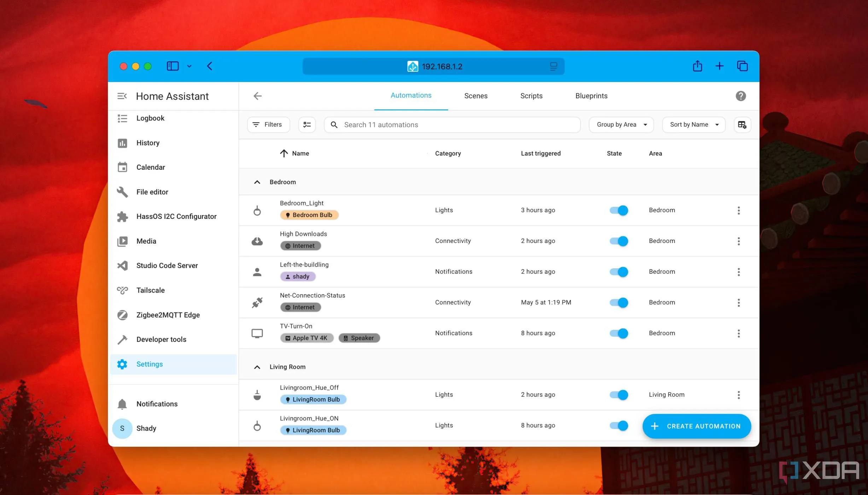Open Zigbee2MQTT Edge
This screenshot has width=868, height=495.
(x=168, y=315)
